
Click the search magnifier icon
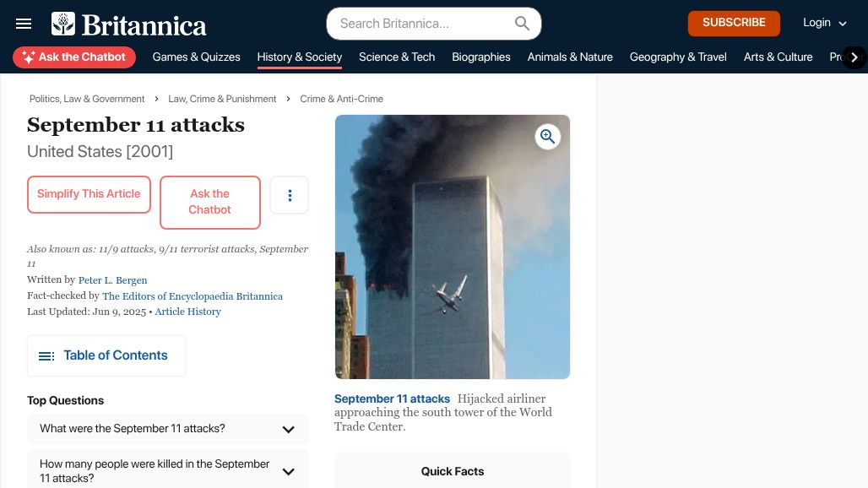tap(522, 24)
